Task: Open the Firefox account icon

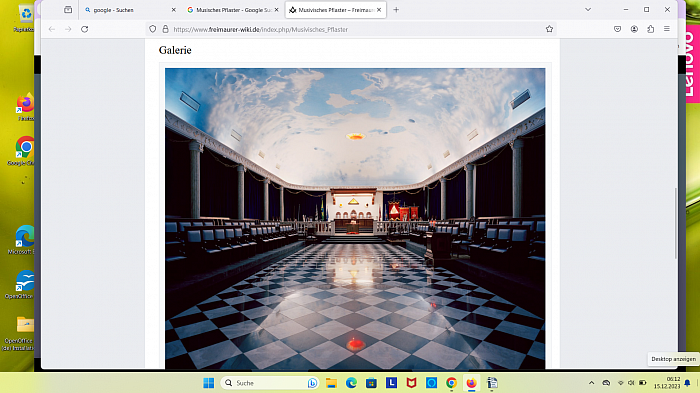Action: pyautogui.click(x=634, y=29)
